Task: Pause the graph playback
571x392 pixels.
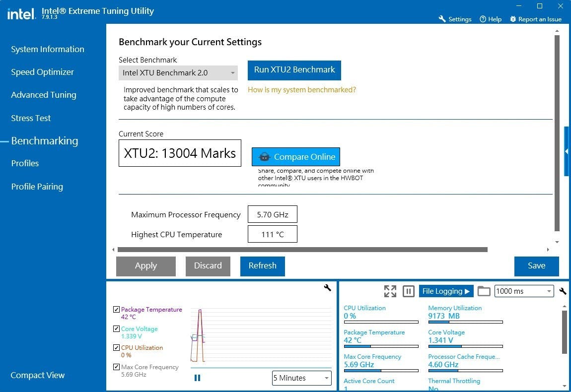Action: [x=197, y=378]
